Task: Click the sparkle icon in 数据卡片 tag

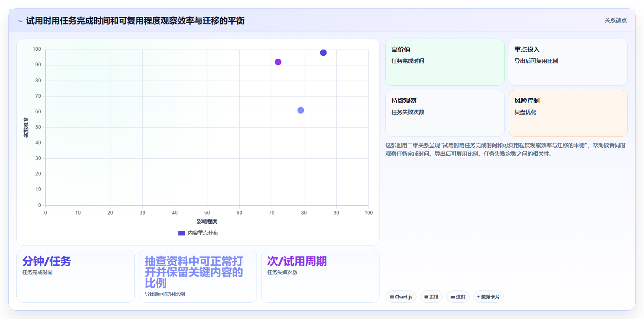Action: pyautogui.click(x=478, y=297)
